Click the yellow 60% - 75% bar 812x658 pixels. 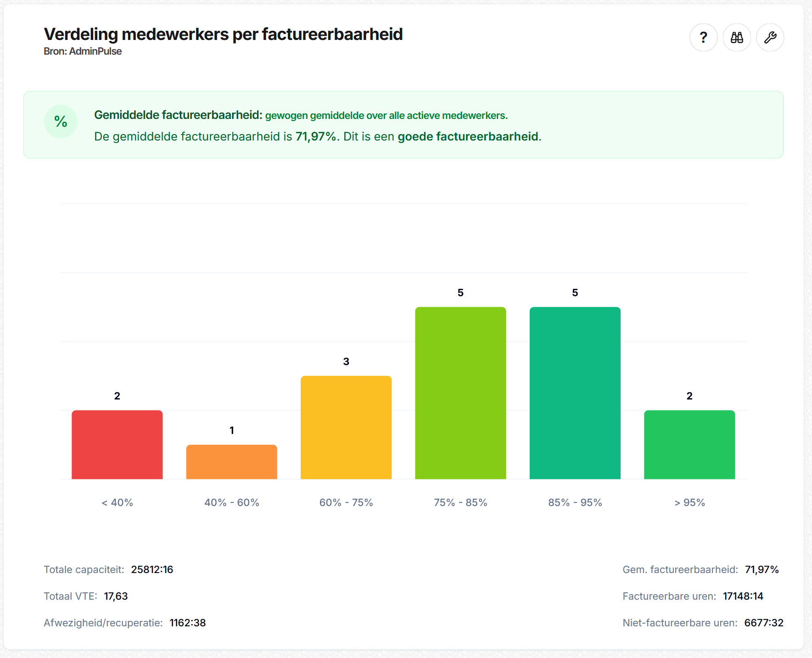[x=346, y=427]
